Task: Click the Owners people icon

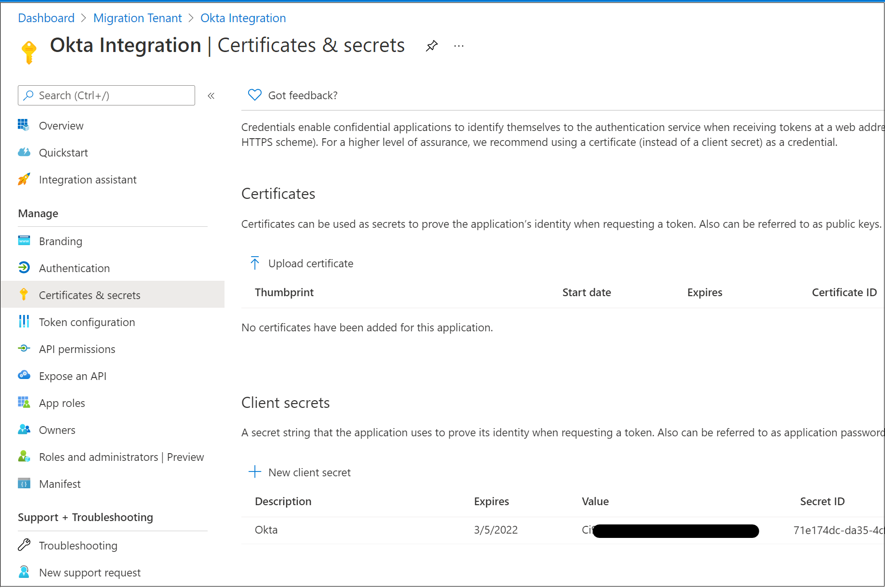Action: click(x=24, y=429)
